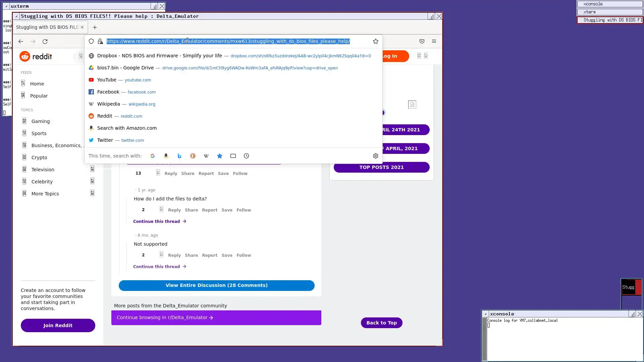644x362 pixels.
Task: Open tracking protection shield icon
Action: pyautogui.click(x=91, y=41)
